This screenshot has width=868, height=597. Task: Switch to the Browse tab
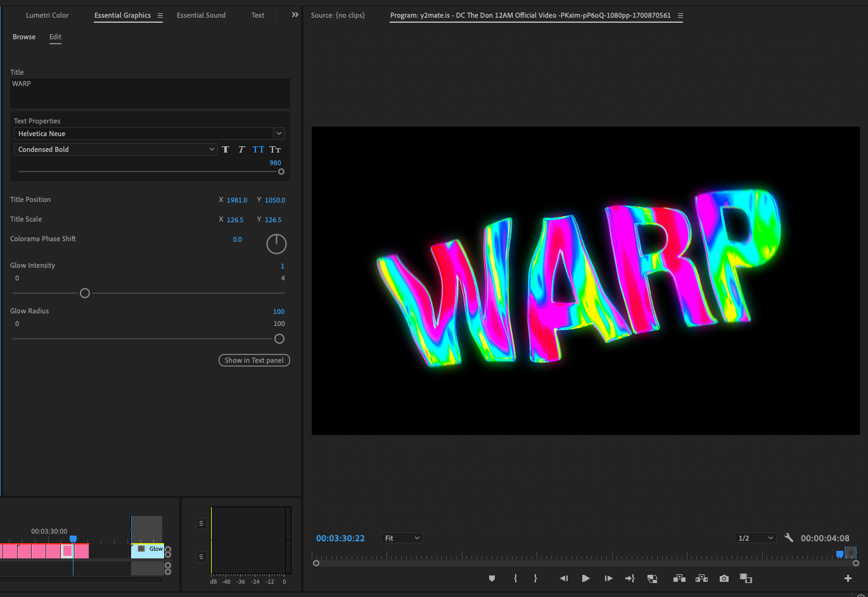click(x=23, y=37)
